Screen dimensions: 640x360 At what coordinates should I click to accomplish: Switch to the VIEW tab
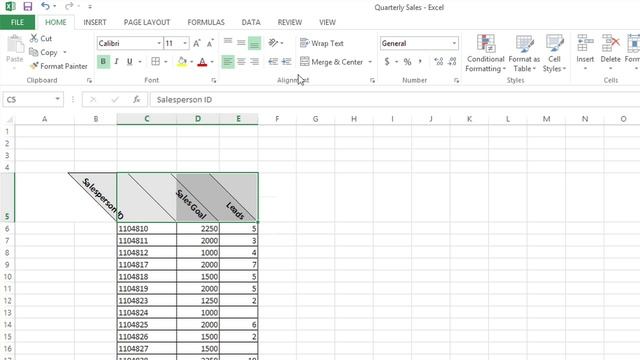327,22
